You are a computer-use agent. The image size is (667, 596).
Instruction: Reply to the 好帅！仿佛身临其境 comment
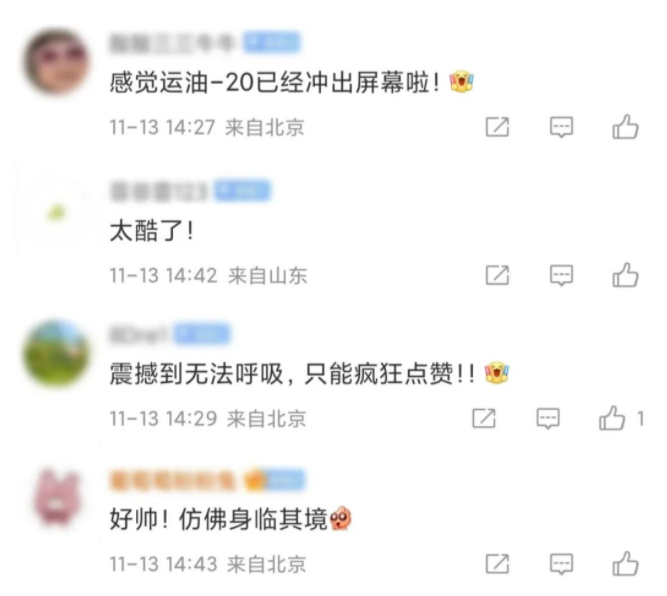click(562, 564)
